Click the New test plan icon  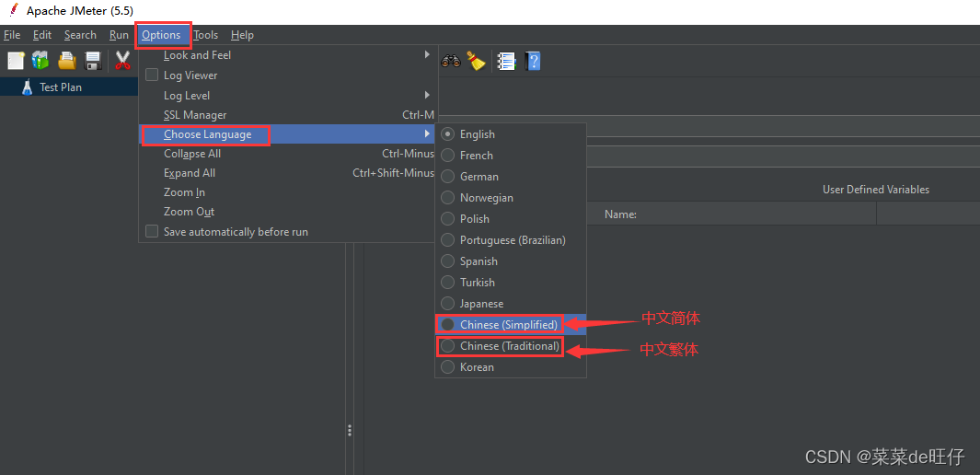[x=16, y=61]
